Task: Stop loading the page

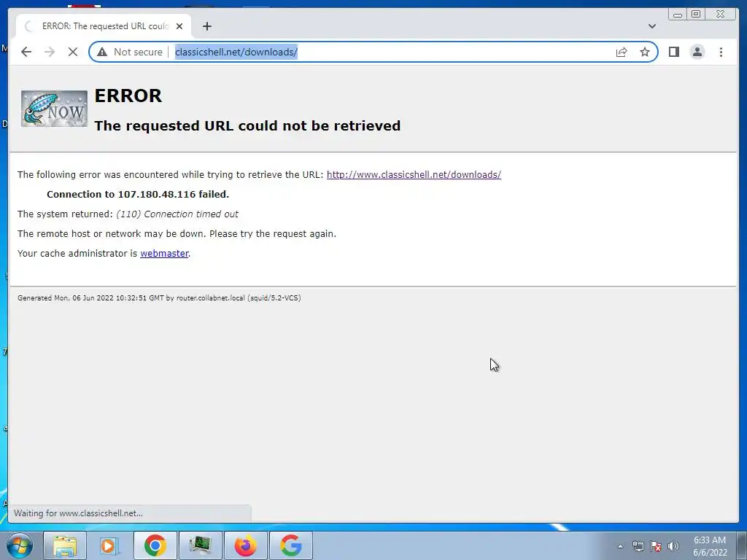Action: (x=73, y=52)
